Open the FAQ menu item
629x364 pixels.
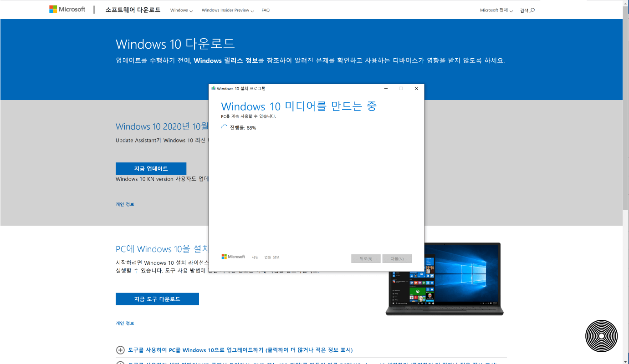266,10
